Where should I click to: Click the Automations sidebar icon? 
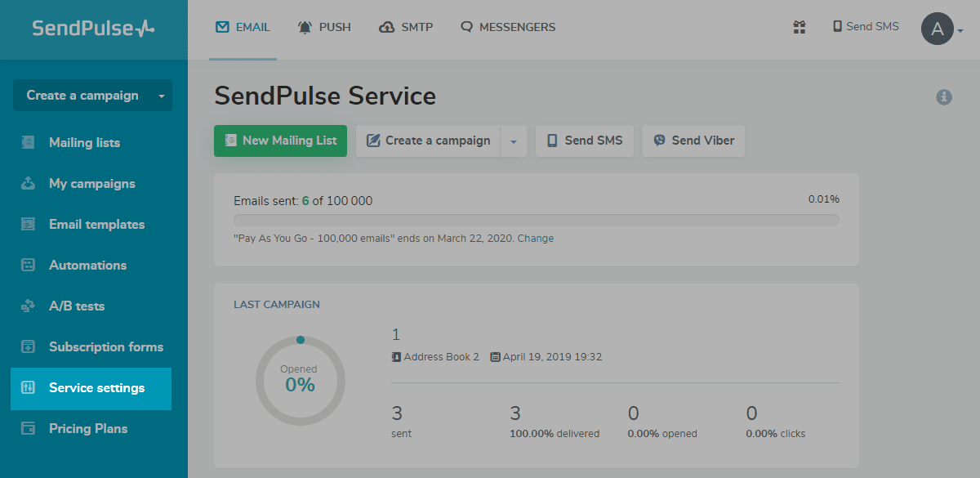28,265
